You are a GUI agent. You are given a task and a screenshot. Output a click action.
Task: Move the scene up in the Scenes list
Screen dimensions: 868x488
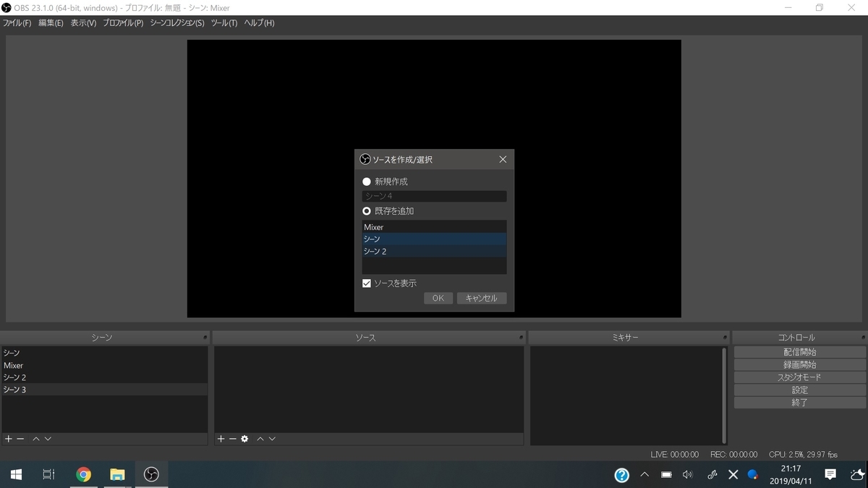(36, 439)
